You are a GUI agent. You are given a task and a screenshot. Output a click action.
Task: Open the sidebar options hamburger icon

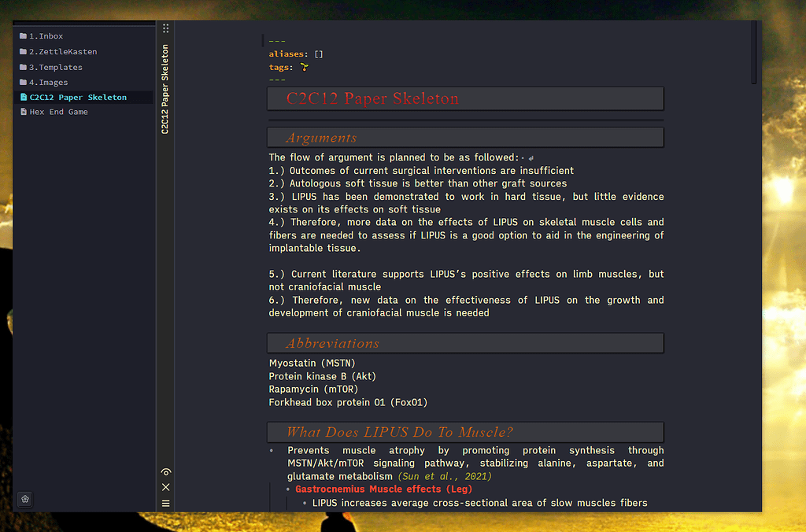[x=165, y=503]
